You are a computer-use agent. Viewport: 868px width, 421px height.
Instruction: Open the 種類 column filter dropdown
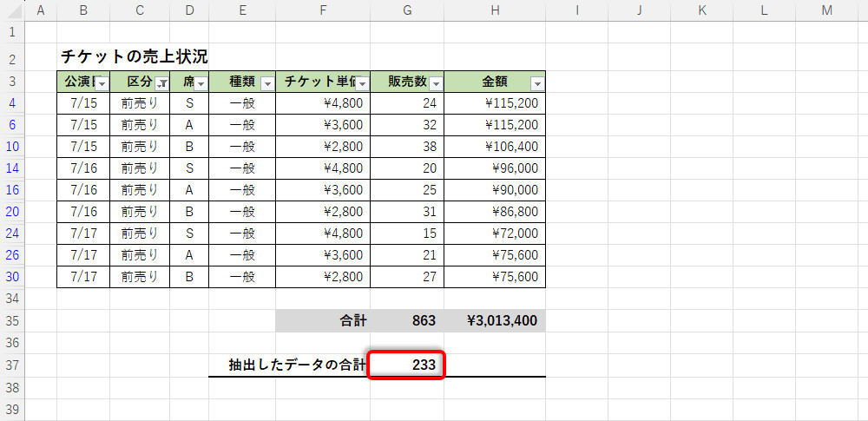coord(268,83)
